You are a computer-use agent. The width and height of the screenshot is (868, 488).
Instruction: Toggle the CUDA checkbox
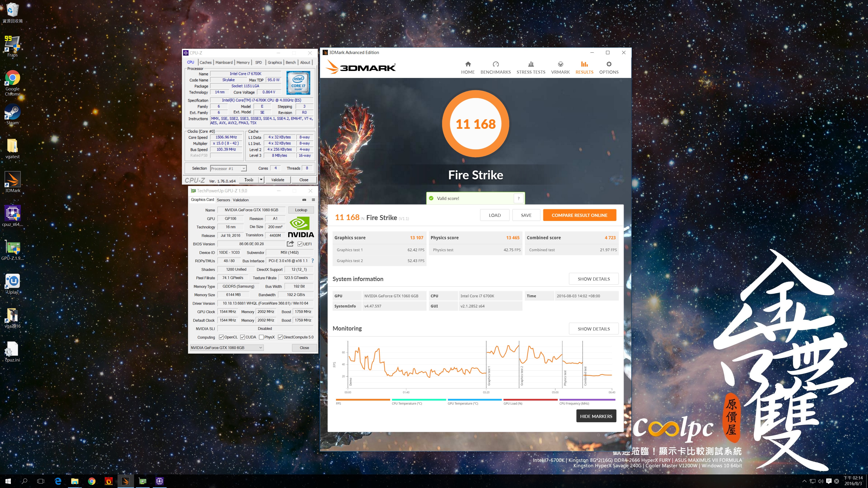[x=242, y=337]
